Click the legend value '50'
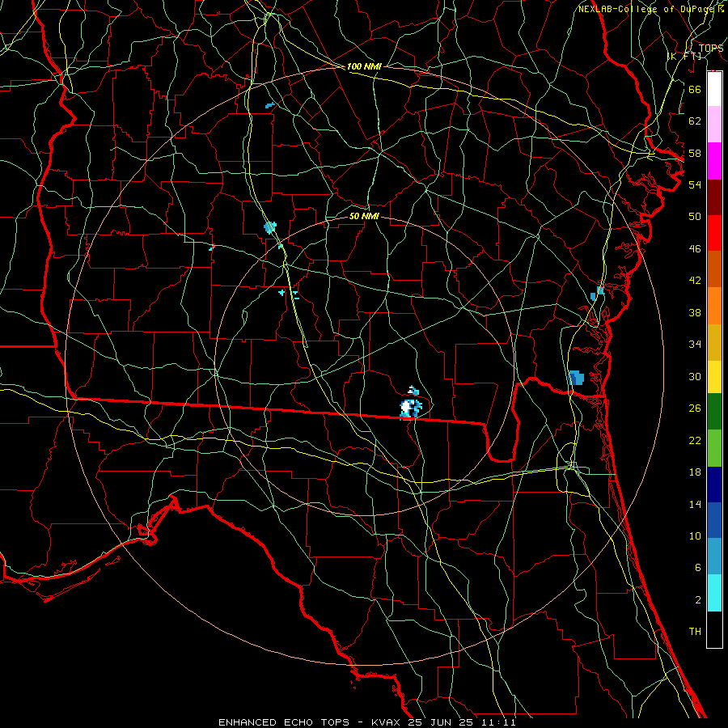This screenshot has width=728, height=728. (x=695, y=217)
